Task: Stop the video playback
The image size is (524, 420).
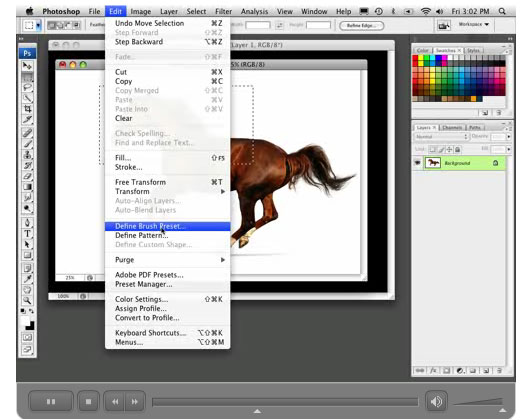Action: [88, 401]
